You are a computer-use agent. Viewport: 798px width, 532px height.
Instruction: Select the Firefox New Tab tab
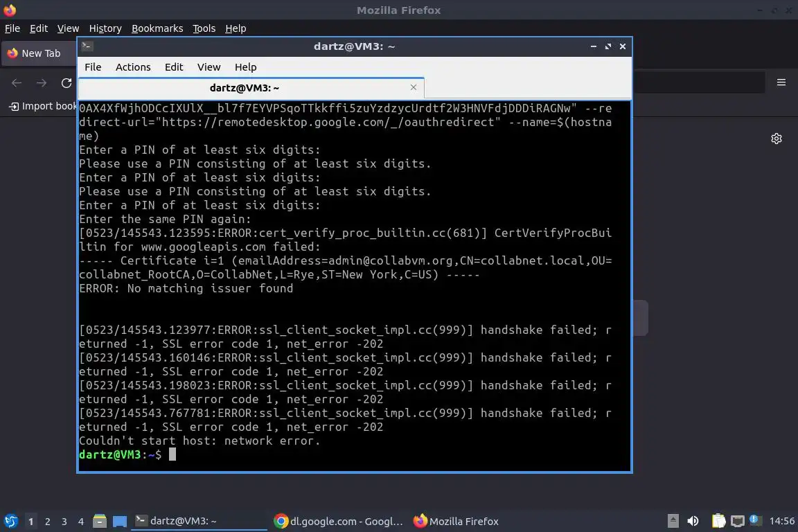click(39, 53)
